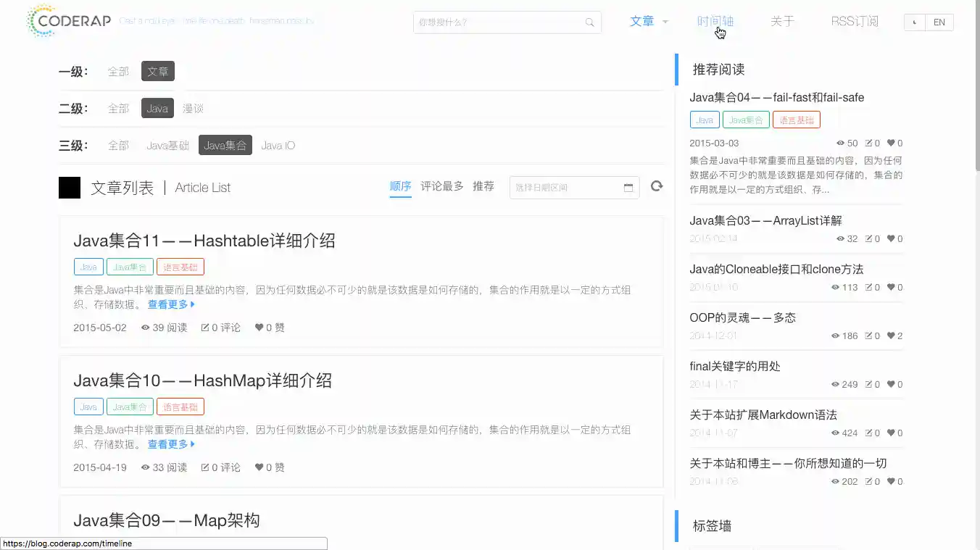
Task: Open the OOP的灵魂——多态 article
Action: click(x=744, y=318)
